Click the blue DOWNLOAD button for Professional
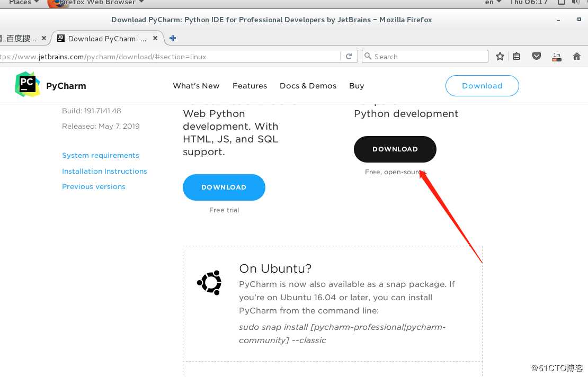 (x=224, y=187)
